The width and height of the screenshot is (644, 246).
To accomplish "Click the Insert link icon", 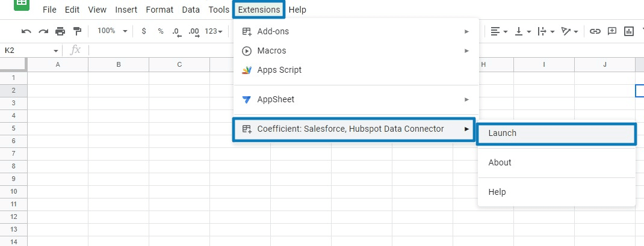I will pos(595,31).
